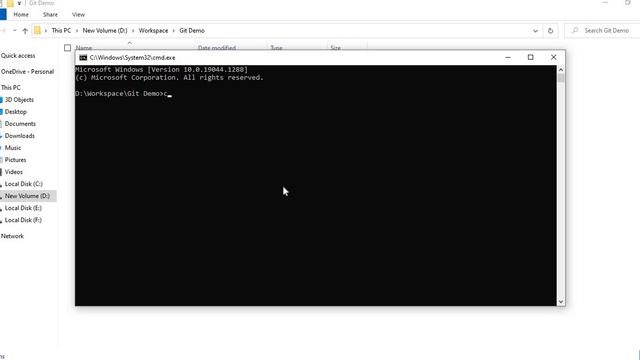Open Local Disk (F:) in sidebar
This screenshot has height=360, width=640.
[23, 220]
